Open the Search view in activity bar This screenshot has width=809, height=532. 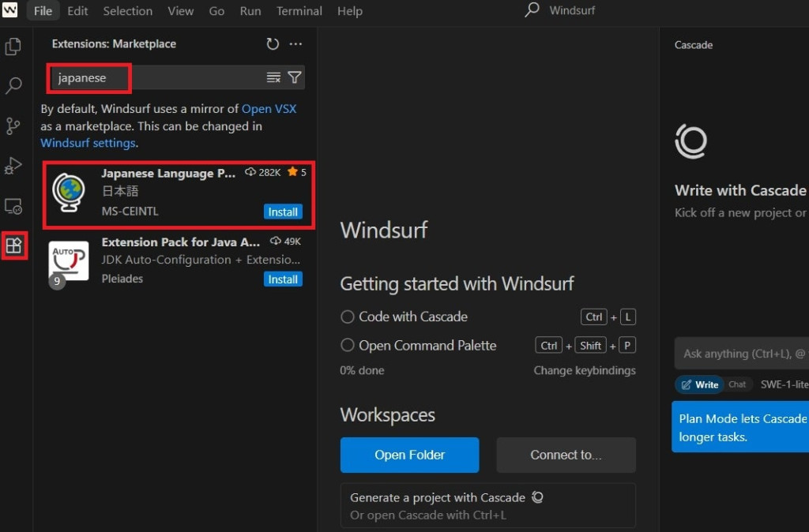click(x=13, y=85)
